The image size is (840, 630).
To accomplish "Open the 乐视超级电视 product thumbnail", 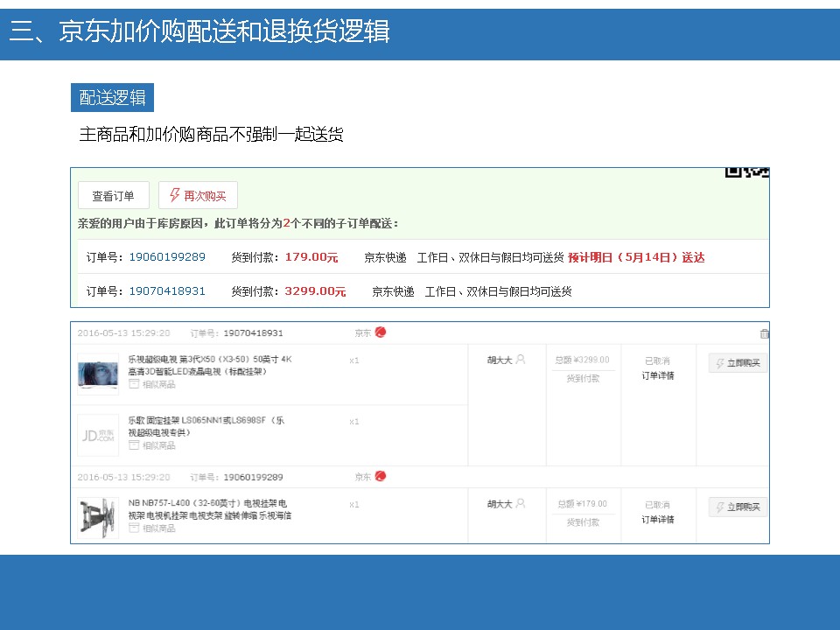I will click(x=98, y=374).
